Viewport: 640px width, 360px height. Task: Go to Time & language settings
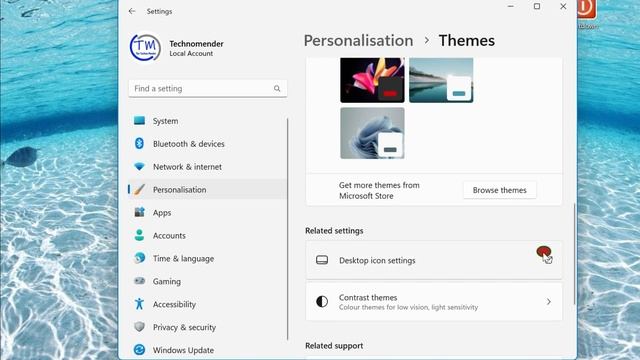click(x=208, y=258)
